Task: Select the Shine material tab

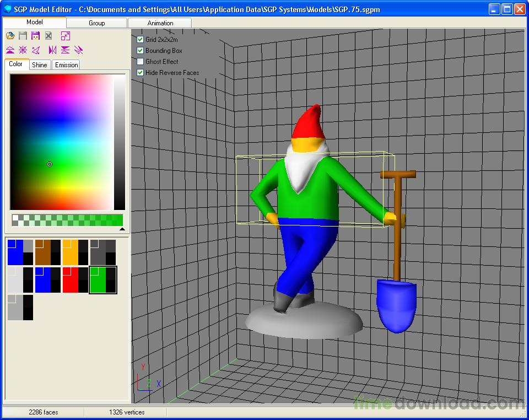Action: click(40, 65)
